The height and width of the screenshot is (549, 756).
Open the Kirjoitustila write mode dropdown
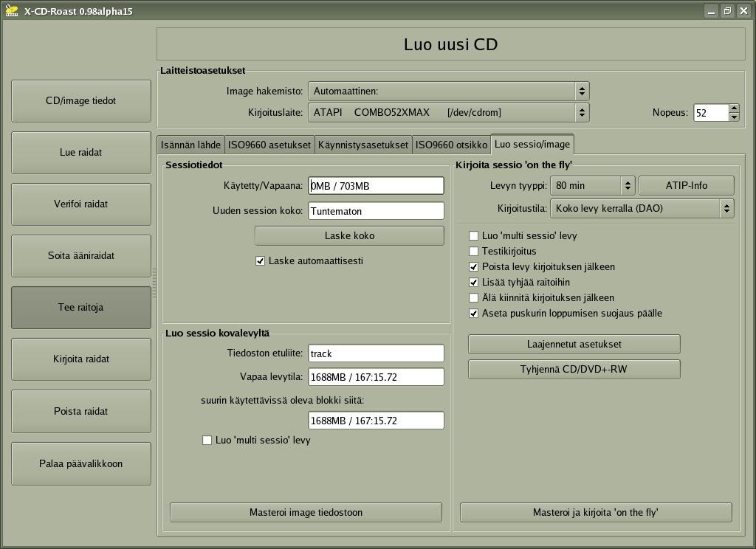coord(642,209)
